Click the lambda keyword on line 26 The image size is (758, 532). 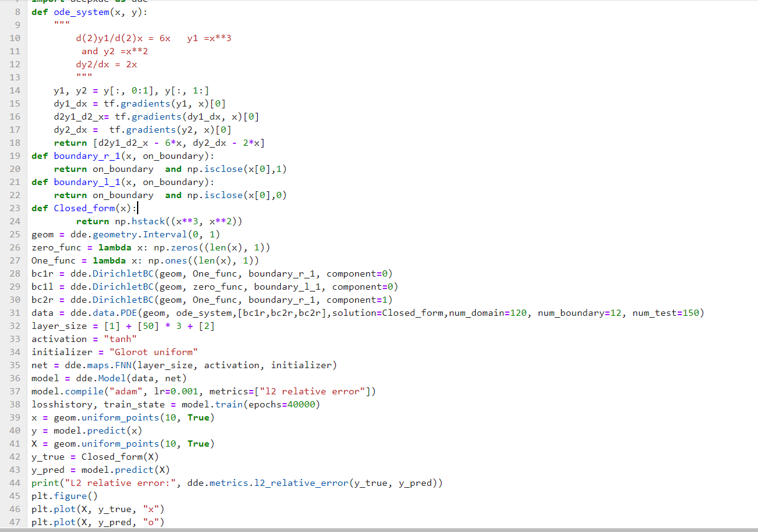pyautogui.click(x=115, y=247)
